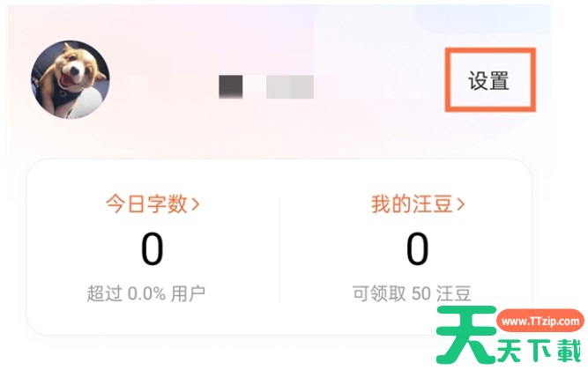Tap the zero count under 我的汪豆
The image size is (588, 370).
pyautogui.click(x=417, y=250)
